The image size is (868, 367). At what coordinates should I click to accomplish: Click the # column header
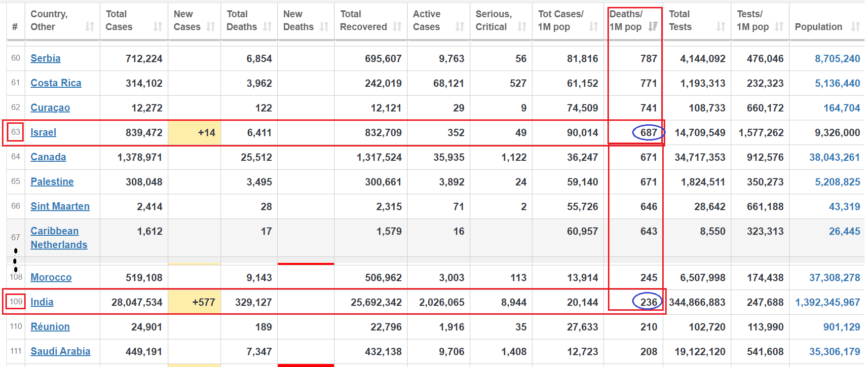tap(15, 27)
